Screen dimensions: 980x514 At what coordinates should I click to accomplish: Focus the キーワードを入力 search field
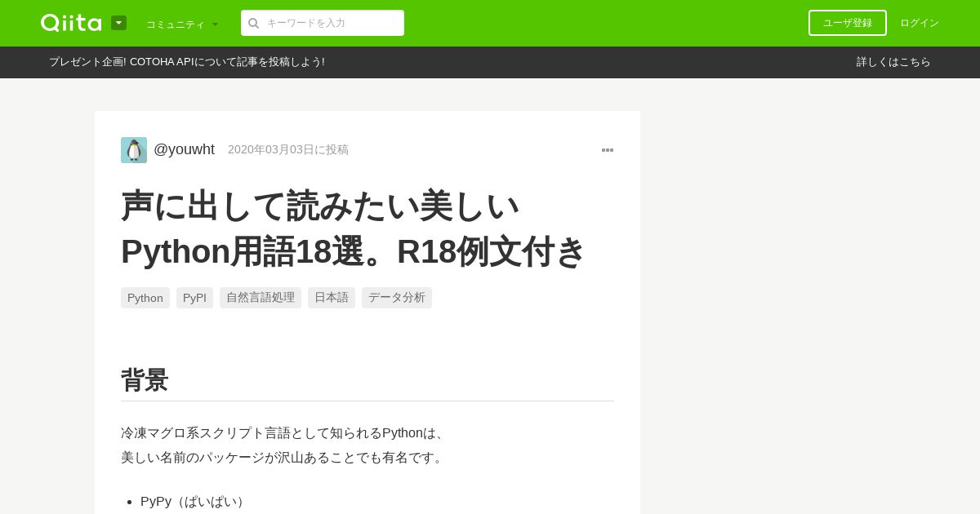point(323,23)
